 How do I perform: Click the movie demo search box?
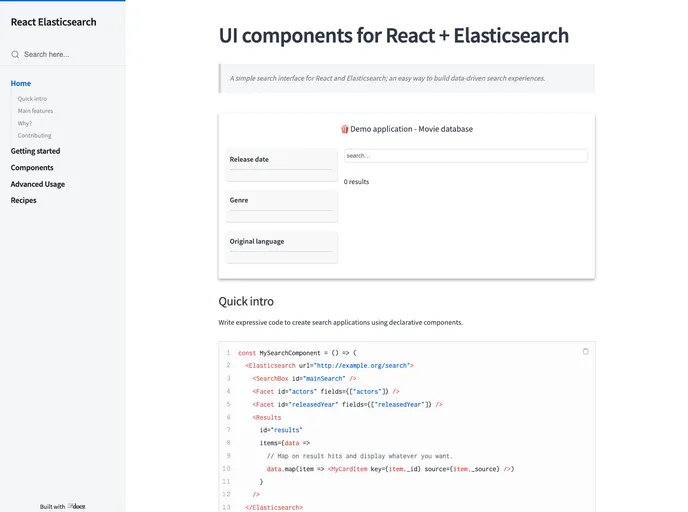(465, 156)
